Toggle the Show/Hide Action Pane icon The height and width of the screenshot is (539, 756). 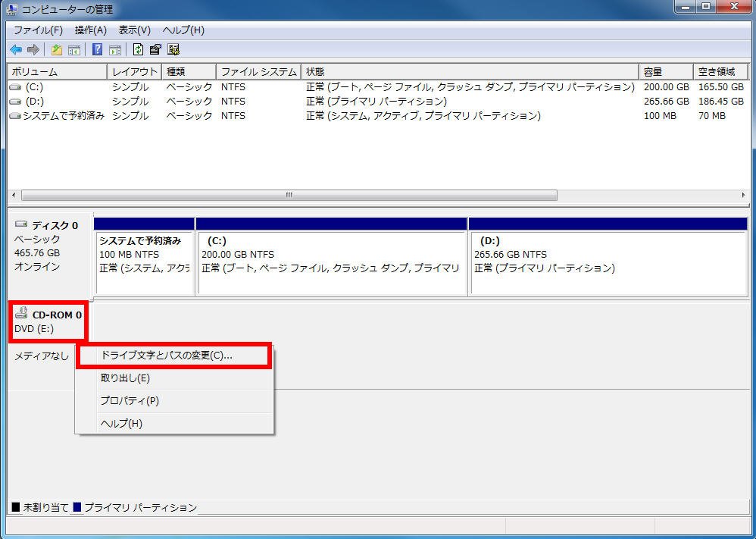click(114, 49)
